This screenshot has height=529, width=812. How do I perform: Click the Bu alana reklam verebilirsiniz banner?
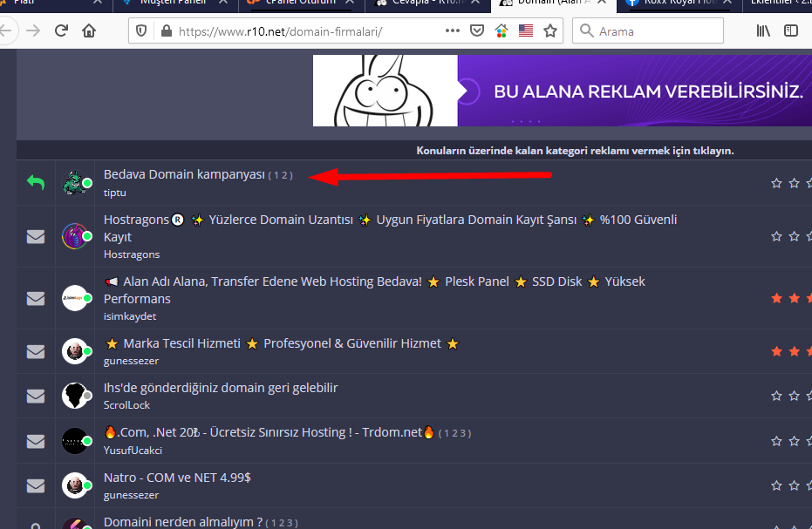click(563, 91)
